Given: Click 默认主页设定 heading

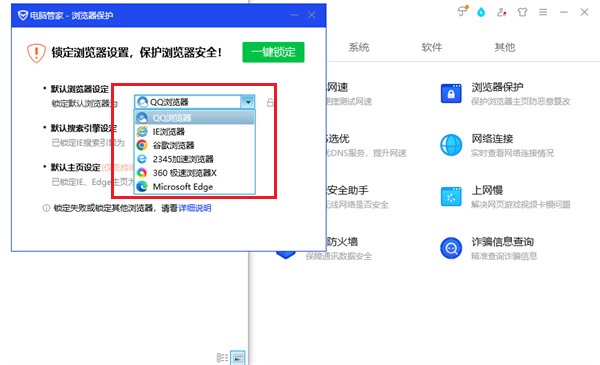Looking at the screenshot, I should tap(75, 168).
